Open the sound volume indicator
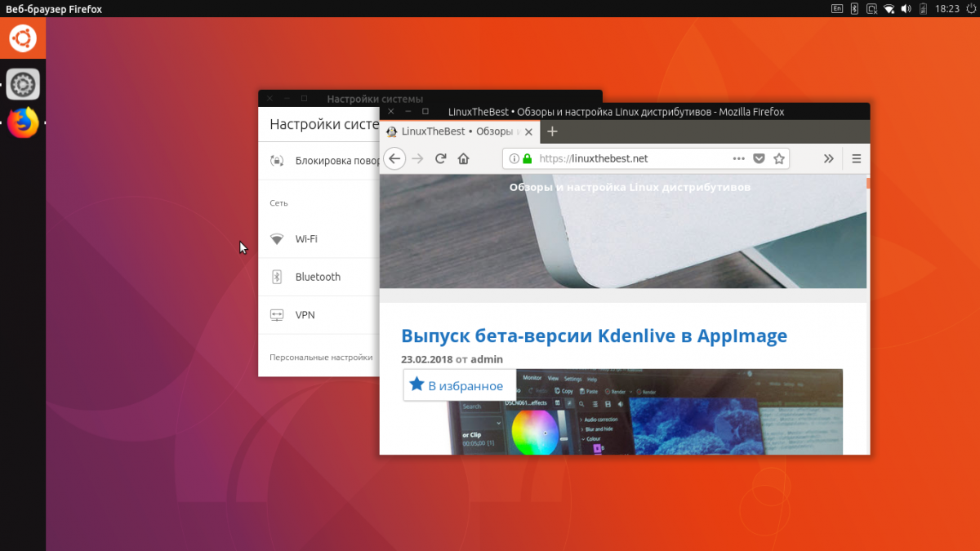Viewport: 980px width, 551px height. click(x=906, y=8)
